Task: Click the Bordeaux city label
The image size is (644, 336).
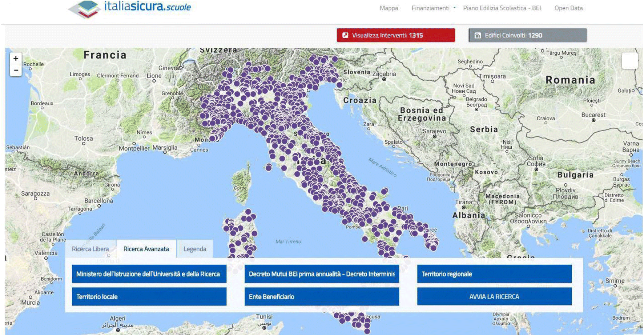Action: pos(42,103)
